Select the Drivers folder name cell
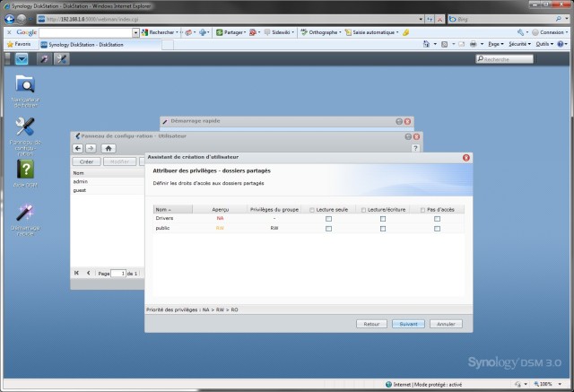 click(173, 219)
